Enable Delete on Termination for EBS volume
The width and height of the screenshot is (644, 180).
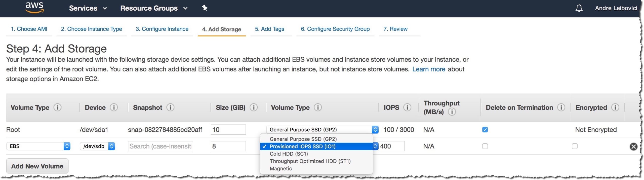(485, 146)
